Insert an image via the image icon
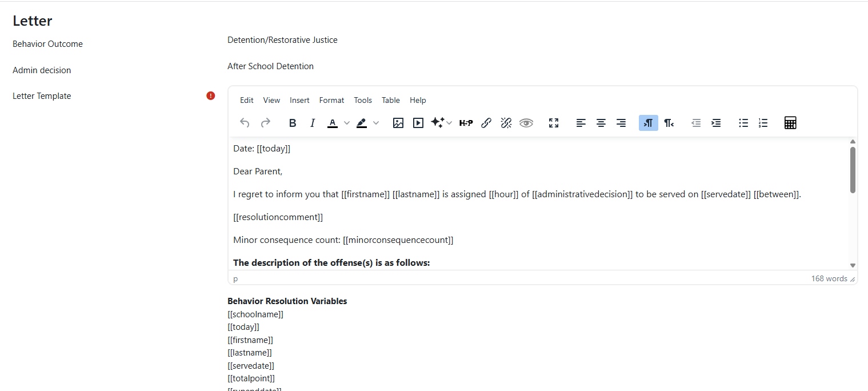Viewport: 868px width, 391px height. [398, 123]
